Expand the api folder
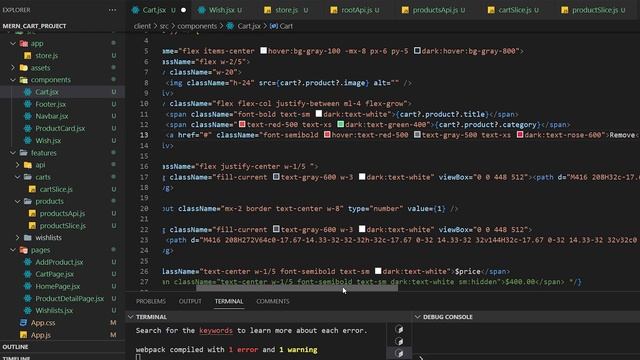 tap(18, 165)
